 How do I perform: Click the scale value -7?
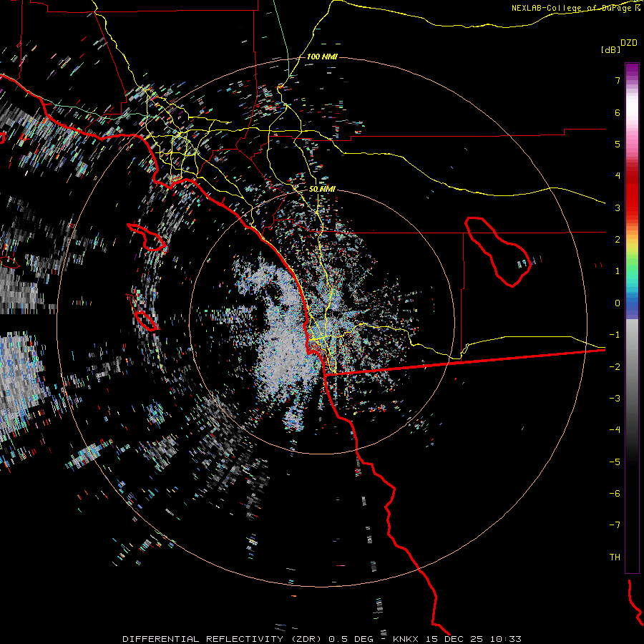click(x=615, y=525)
